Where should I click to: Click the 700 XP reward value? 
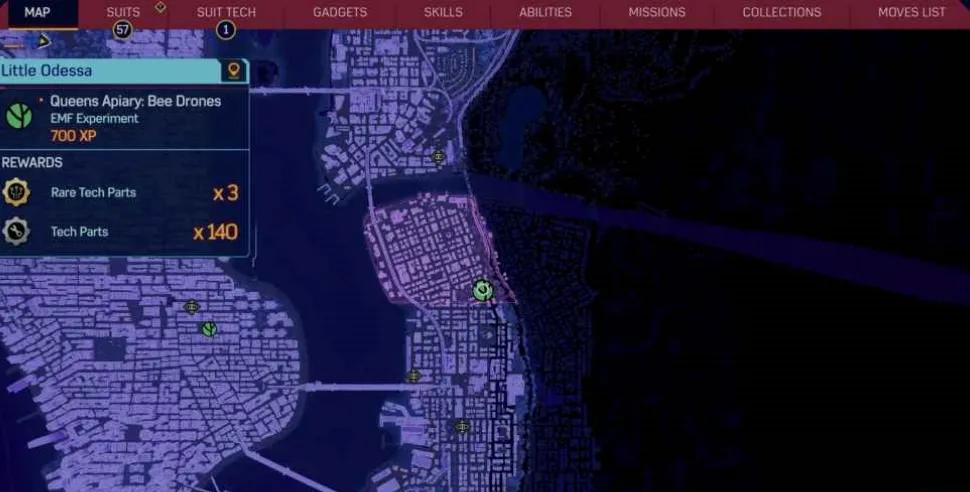[73, 136]
